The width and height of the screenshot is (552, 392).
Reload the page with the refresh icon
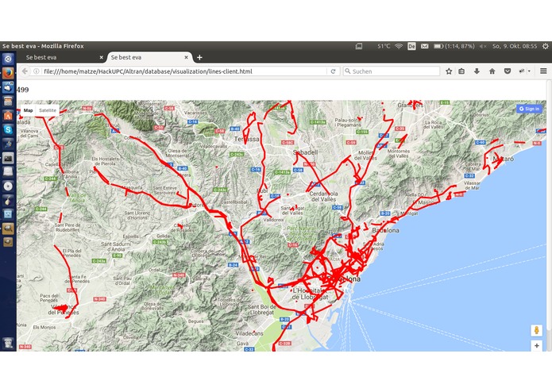333,71
